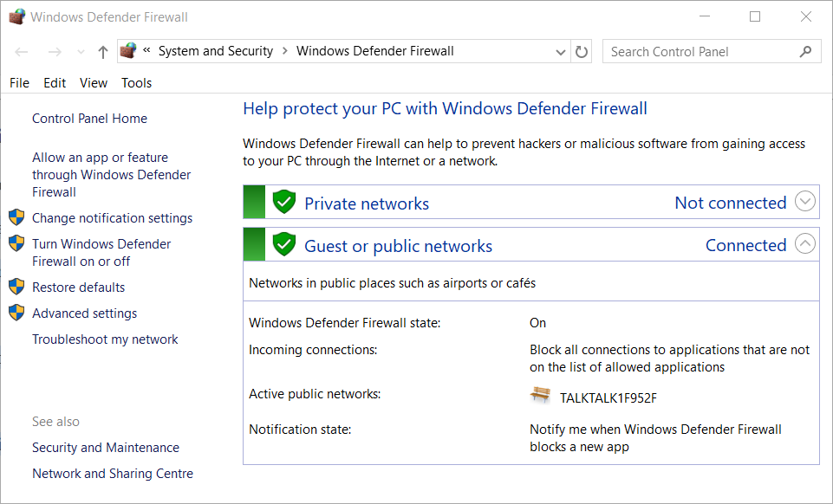Click shield icon beside Advanced settings
This screenshot has width=833, height=504.
point(16,313)
